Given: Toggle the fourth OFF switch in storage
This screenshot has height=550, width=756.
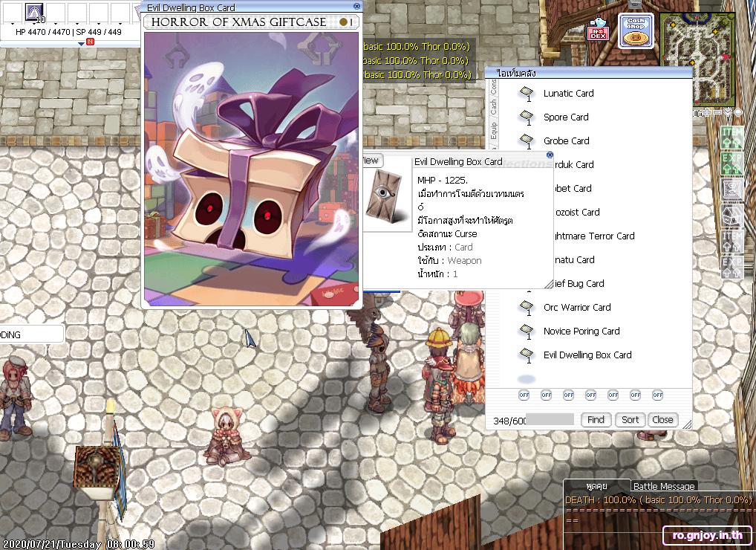Looking at the screenshot, I should (x=590, y=395).
